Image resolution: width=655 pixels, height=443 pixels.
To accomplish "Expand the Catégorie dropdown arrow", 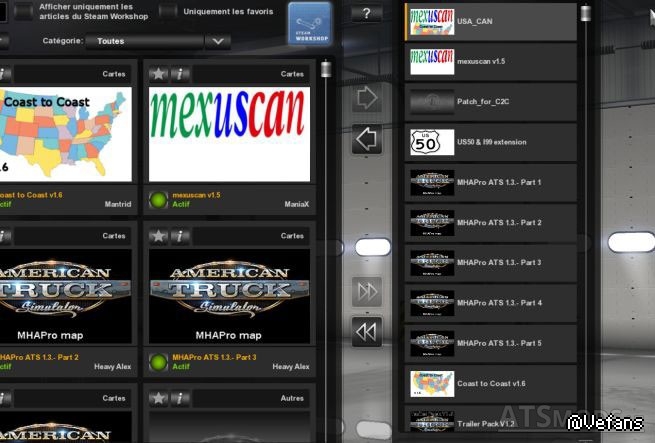I will pos(217,41).
